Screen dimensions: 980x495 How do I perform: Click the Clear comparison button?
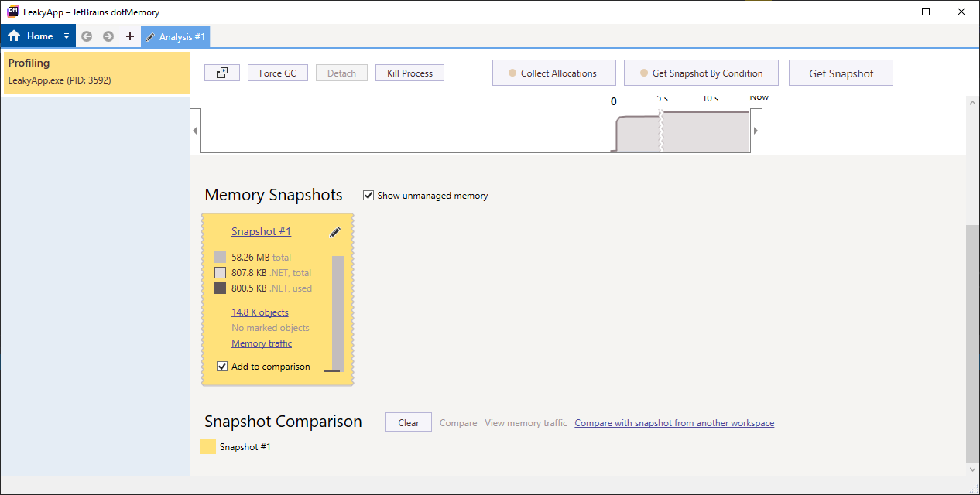pyautogui.click(x=409, y=422)
